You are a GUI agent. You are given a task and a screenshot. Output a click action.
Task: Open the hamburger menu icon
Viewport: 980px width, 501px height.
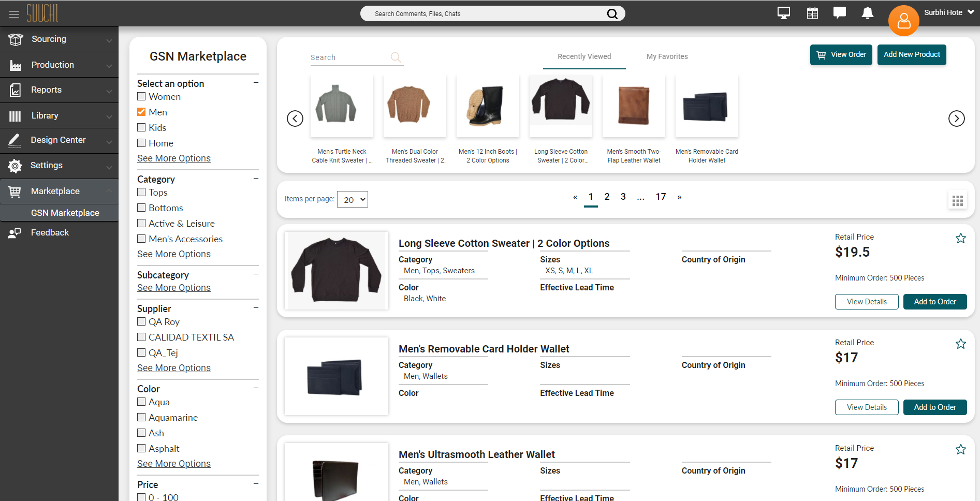tap(14, 14)
